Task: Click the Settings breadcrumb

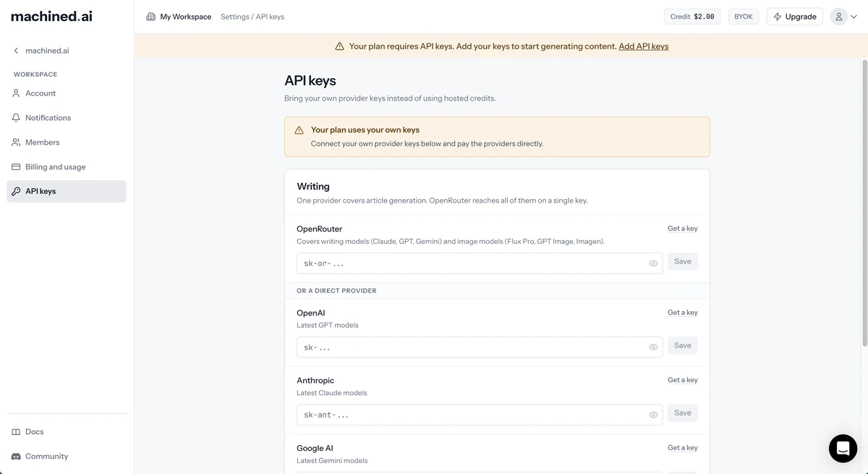Action: 235,17
